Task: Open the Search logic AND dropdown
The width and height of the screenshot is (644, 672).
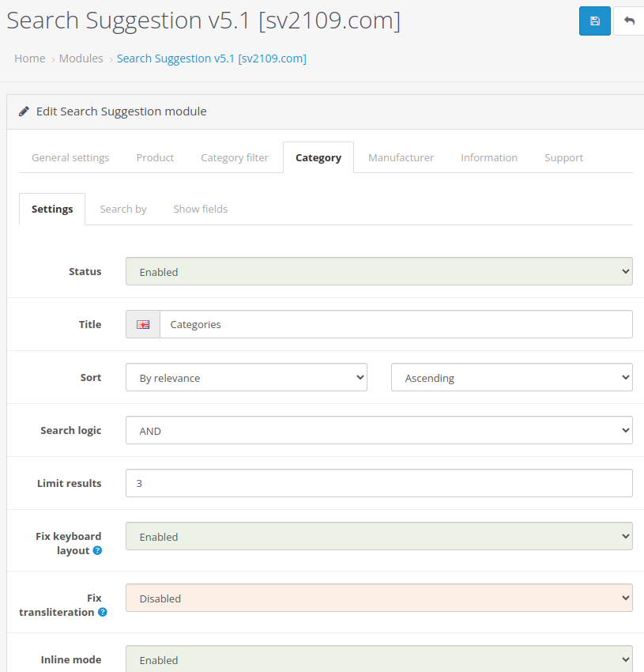Action: (379, 430)
